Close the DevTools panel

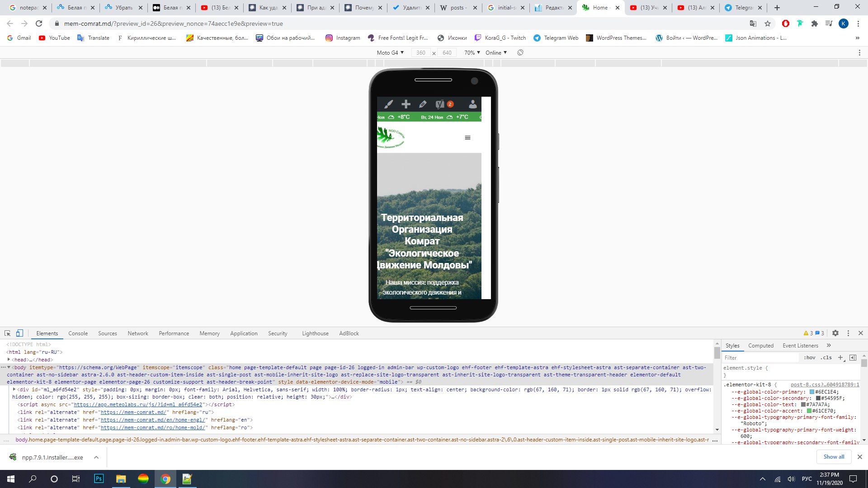click(861, 333)
